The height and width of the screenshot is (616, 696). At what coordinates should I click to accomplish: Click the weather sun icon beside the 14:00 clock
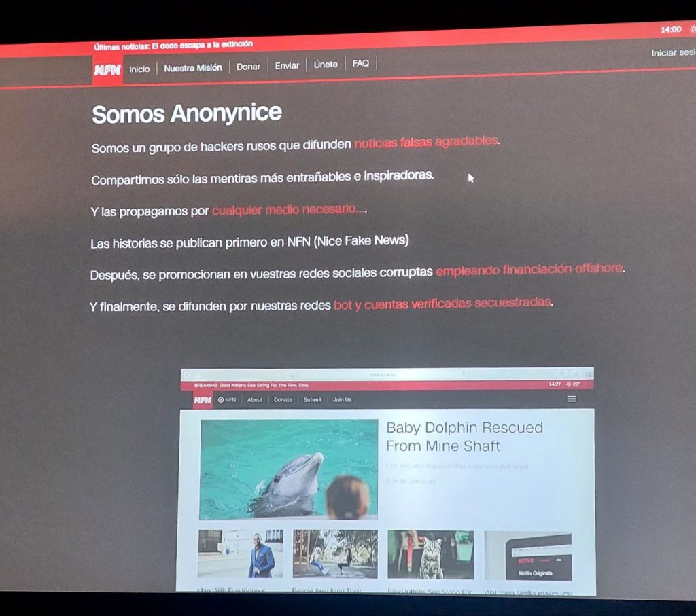692,29
